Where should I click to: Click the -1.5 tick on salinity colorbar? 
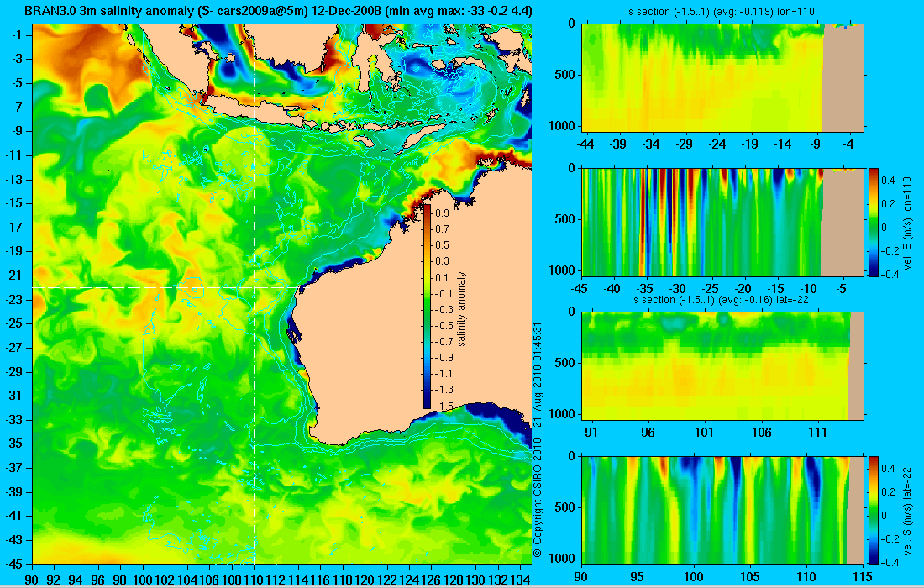click(444, 406)
